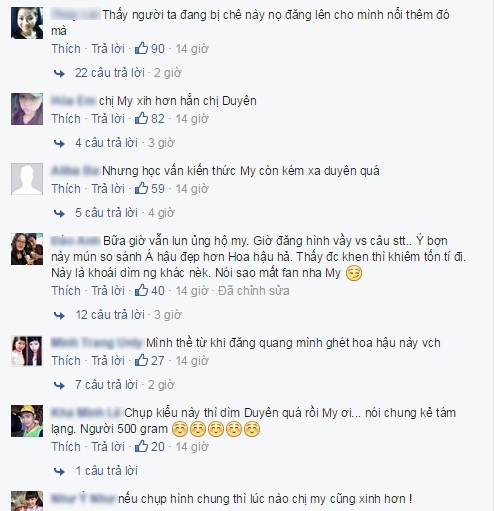Click Thích under the 500 gram comment
494x511 pixels.
[x=66, y=447]
